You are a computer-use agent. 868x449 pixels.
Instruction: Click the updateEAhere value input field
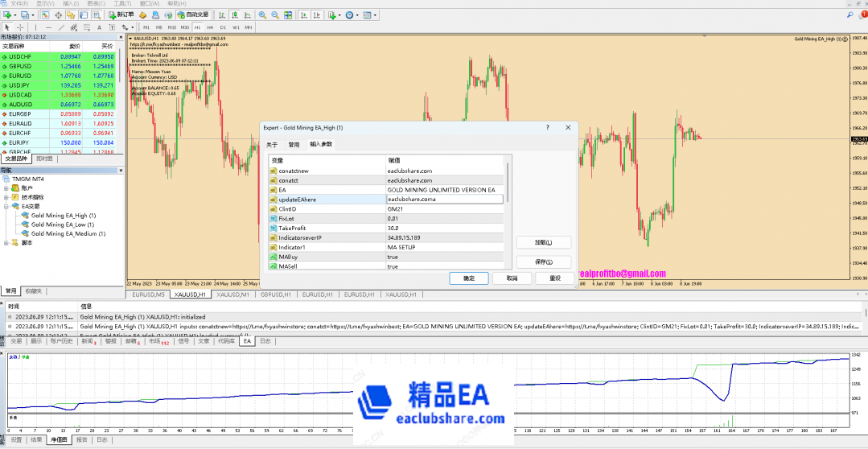(443, 199)
